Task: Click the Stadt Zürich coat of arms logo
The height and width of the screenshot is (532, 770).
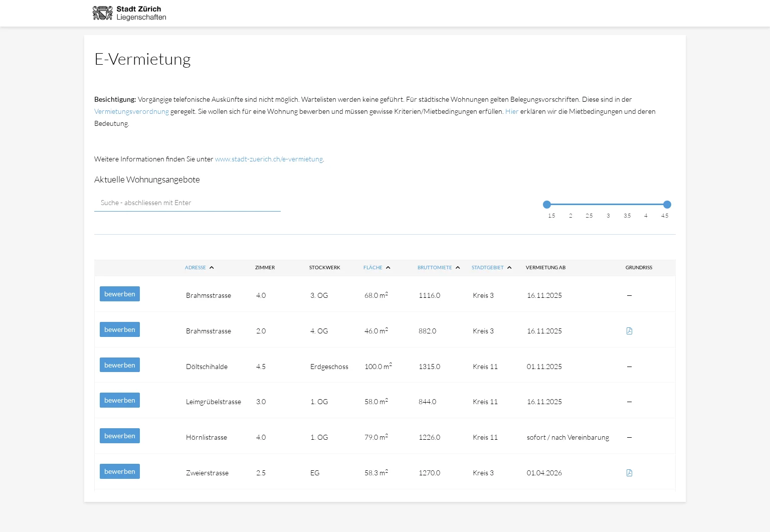Action: tap(103, 13)
